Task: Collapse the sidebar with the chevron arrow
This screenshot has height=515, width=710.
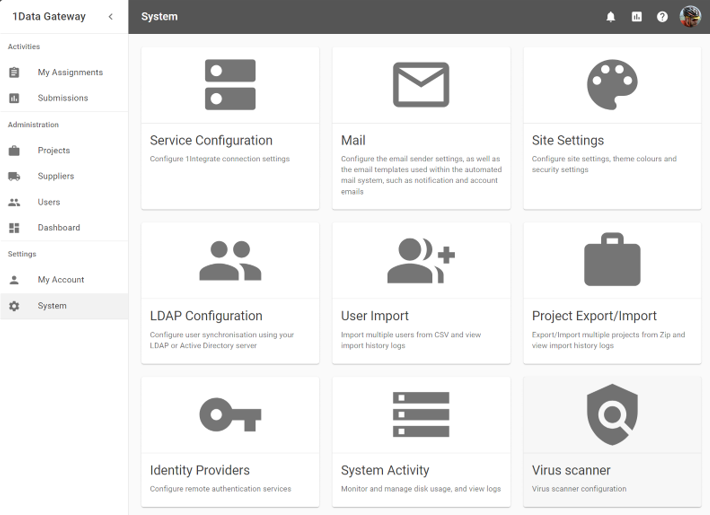Action: [110, 17]
